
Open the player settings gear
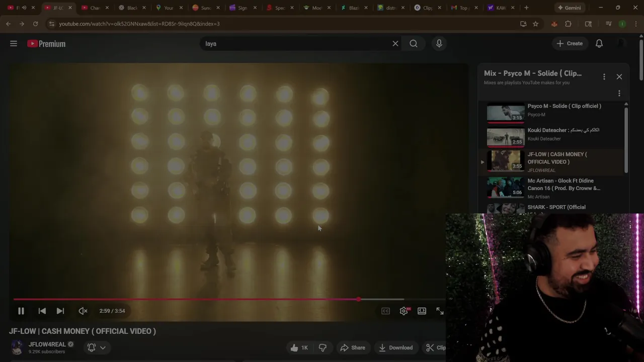(x=404, y=311)
